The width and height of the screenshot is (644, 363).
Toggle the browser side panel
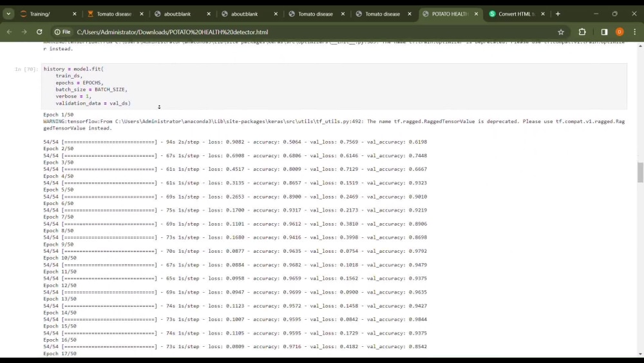tap(604, 32)
